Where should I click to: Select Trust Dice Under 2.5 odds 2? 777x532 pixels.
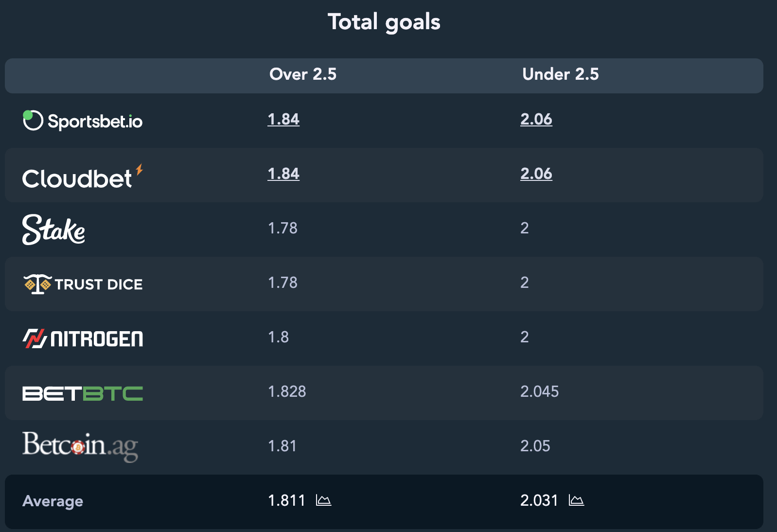coord(524,283)
